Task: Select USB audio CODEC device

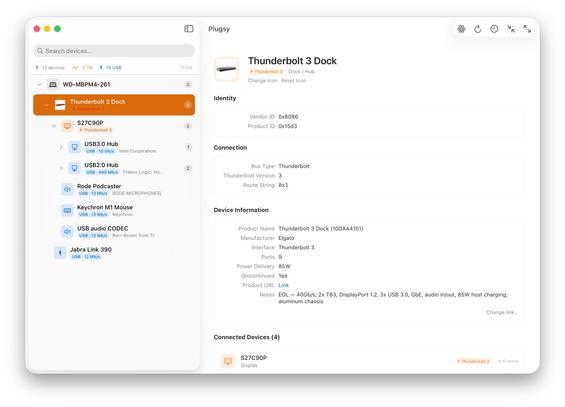Action: [114, 232]
